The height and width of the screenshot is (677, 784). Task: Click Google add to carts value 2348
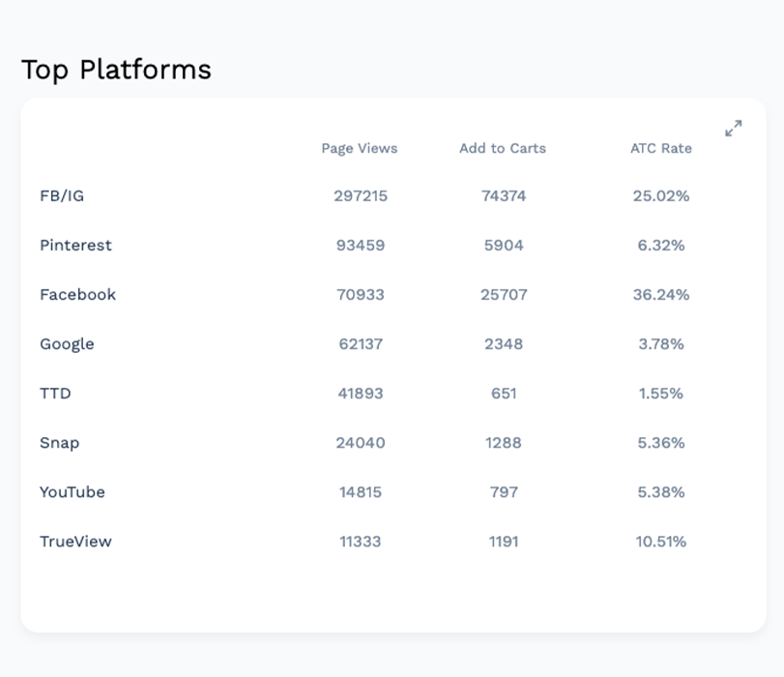pyautogui.click(x=504, y=343)
